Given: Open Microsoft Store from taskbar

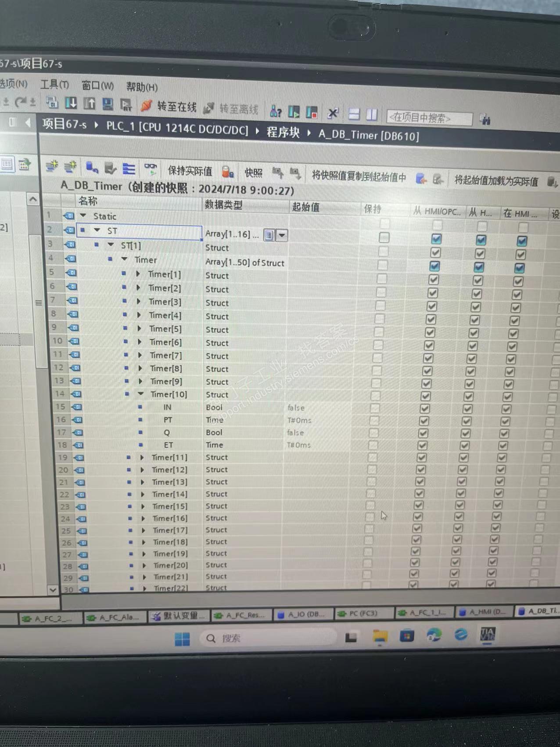Looking at the screenshot, I should pyautogui.click(x=407, y=636).
